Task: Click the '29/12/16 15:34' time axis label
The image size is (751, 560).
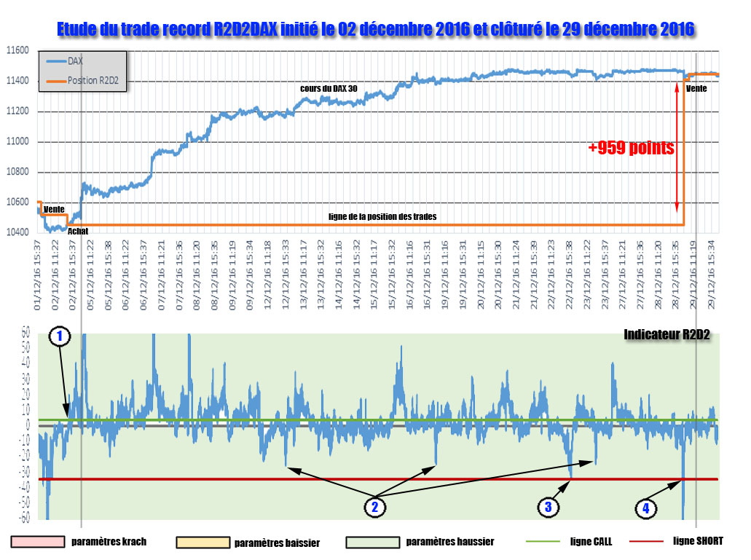Action: (x=711, y=275)
